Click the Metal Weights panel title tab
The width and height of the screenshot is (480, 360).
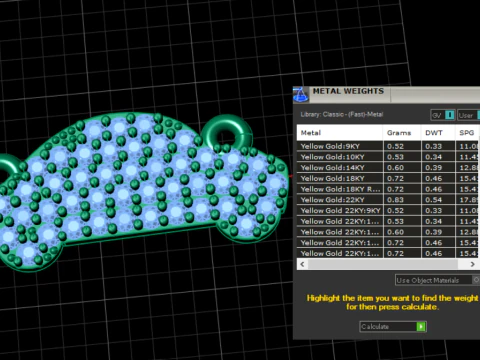tap(348, 91)
